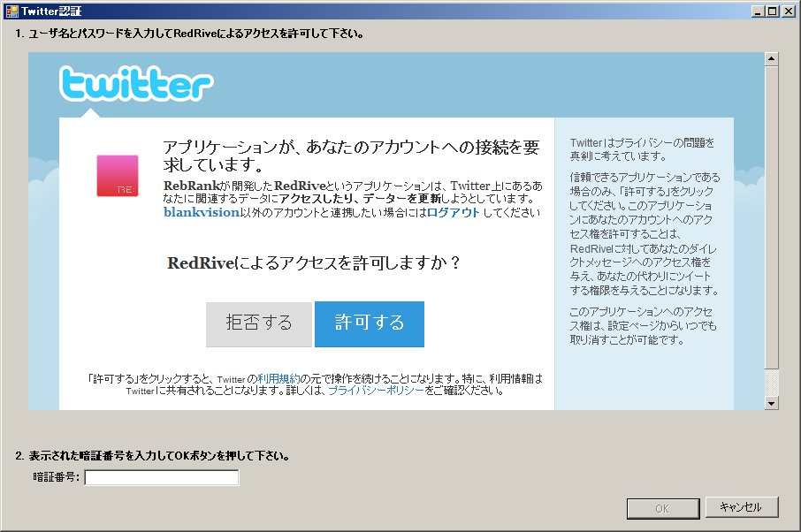801x532 pixels.
Task: Click the scrollbar up arrow
Action: tap(771, 58)
